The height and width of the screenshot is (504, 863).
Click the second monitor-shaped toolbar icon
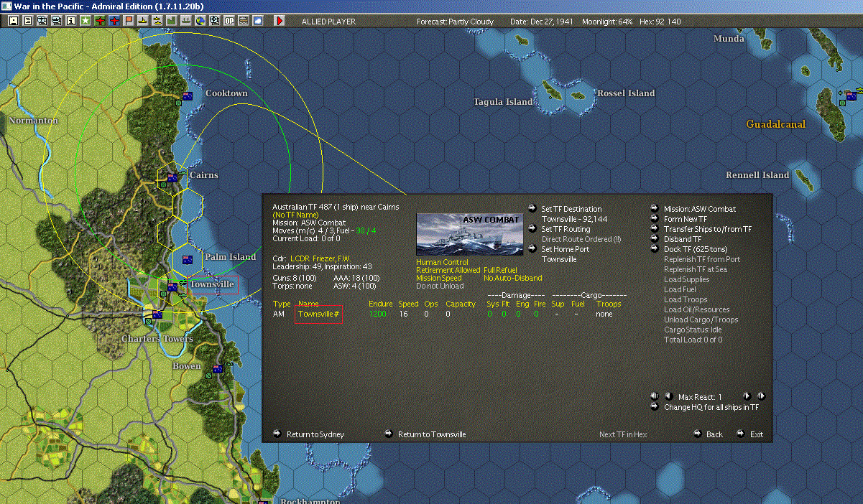point(56,21)
